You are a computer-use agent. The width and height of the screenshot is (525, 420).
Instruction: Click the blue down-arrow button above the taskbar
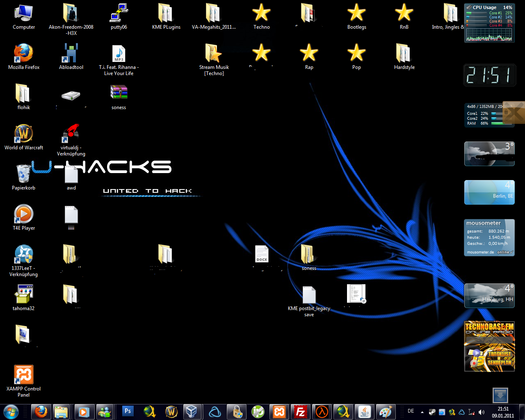(500, 395)
